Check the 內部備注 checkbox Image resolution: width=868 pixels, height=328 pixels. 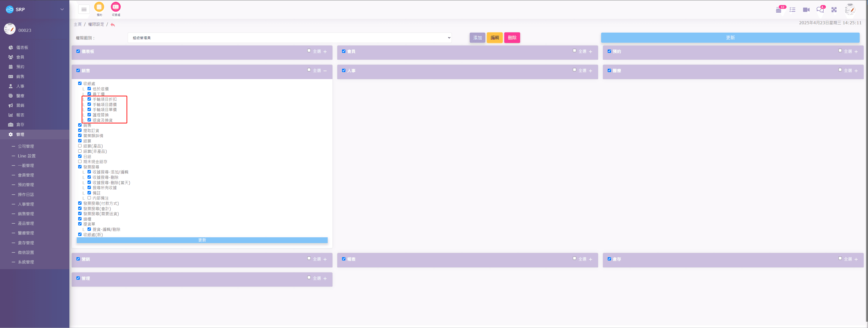tap(89, 198)
